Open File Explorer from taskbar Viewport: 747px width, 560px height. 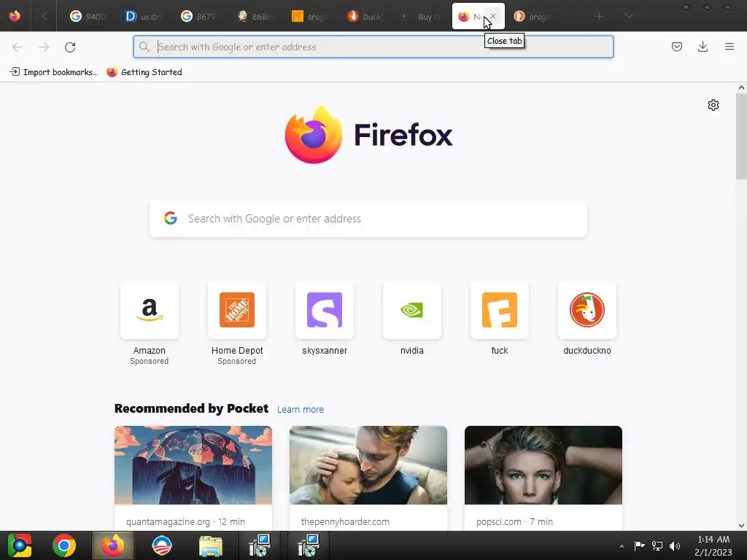point(211,545)
